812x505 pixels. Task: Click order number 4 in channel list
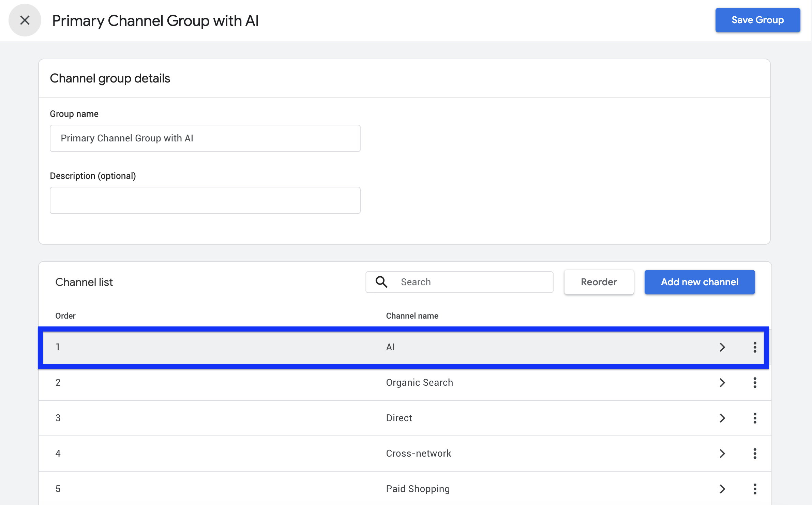click(x=58, y=453)
